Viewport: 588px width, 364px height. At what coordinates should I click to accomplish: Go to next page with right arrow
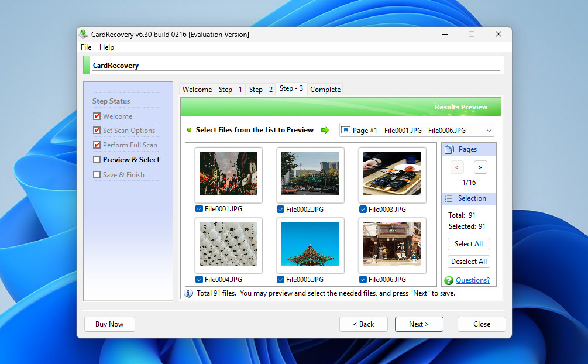tap(480, 167)
